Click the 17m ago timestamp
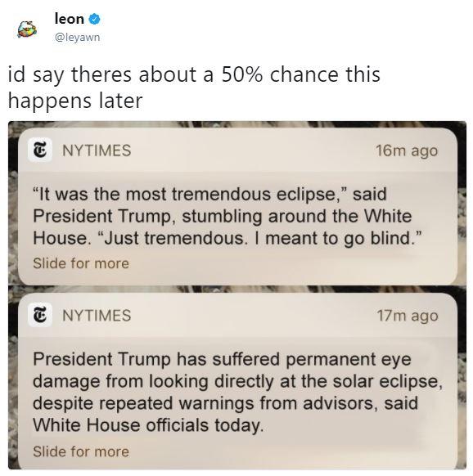The image size is (473, 476). click(408, 316)
